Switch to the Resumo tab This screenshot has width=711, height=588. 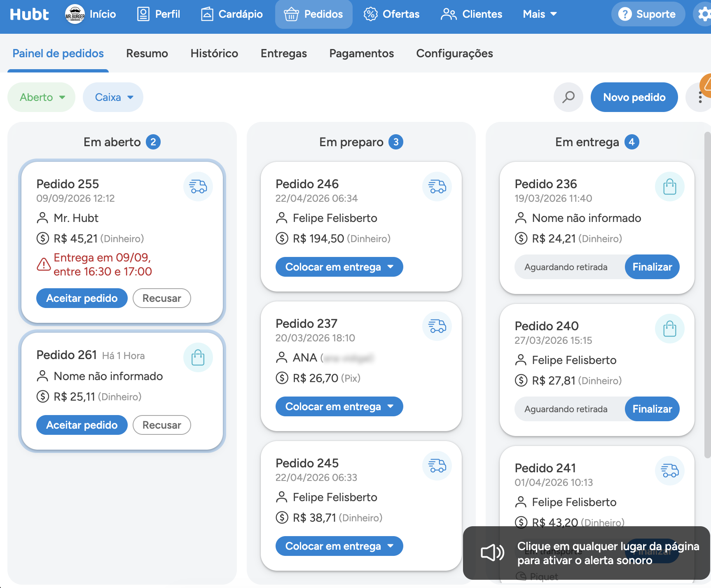point(147,54)
